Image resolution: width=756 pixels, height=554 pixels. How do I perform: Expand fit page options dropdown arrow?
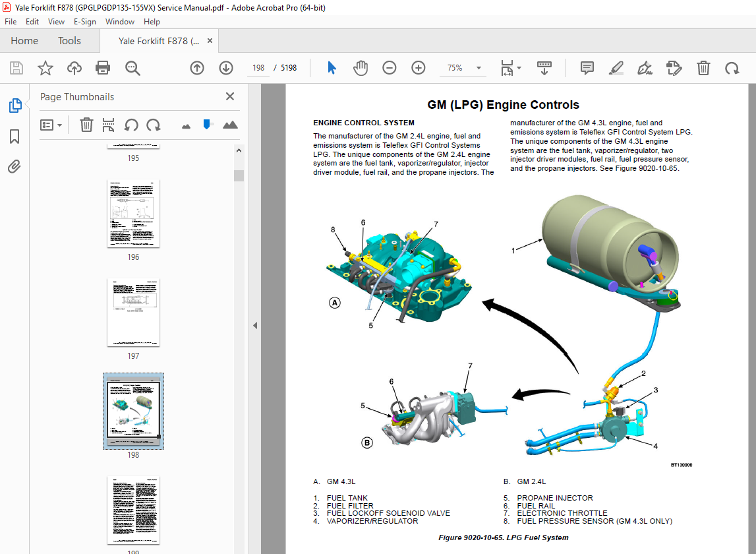click(x=519, y=68)
